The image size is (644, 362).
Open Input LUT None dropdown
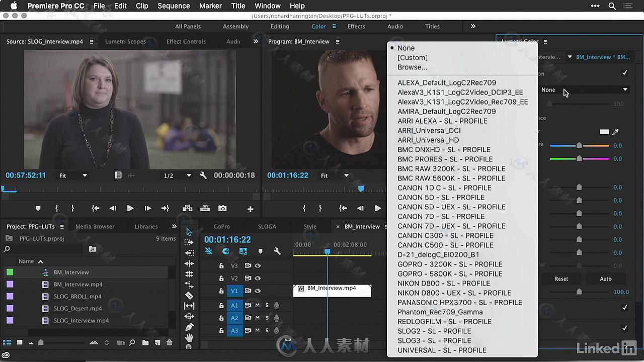coord(584,89)
